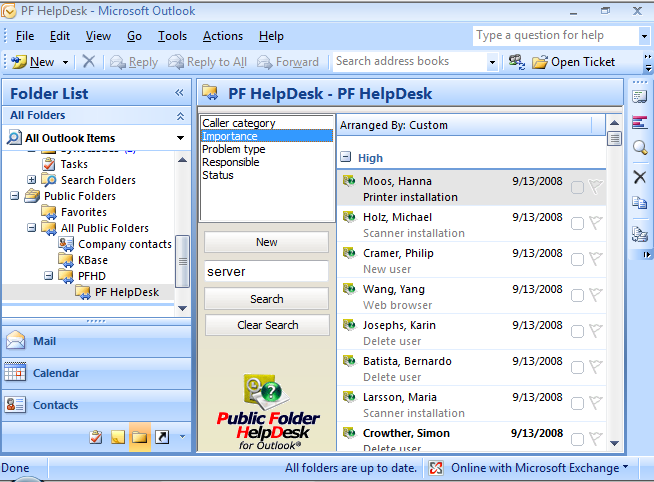Click the Exchange connection status icon
Image resolution: width=654 pixels, height=482 pixels.
[436, 468]
